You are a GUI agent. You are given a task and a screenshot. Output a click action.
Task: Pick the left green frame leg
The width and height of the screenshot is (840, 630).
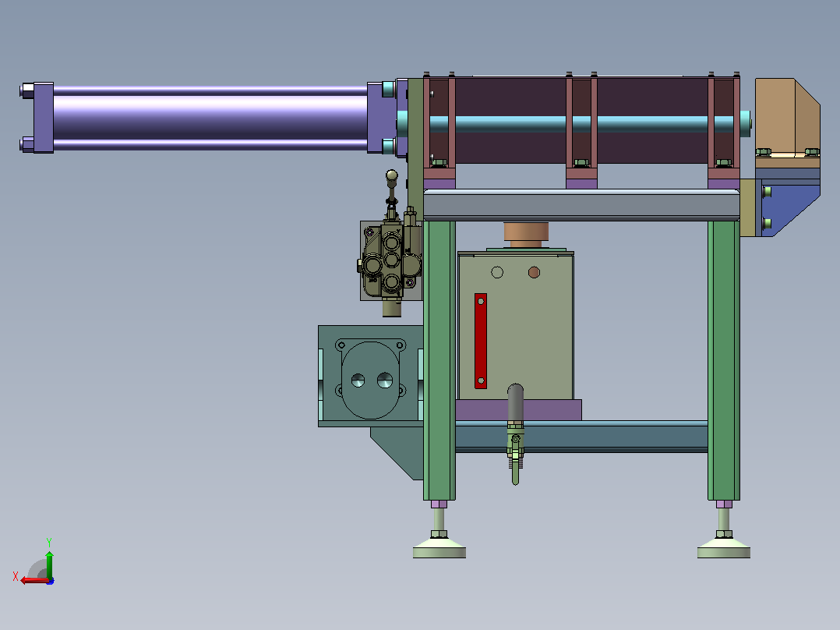click(x=439, y=360)
